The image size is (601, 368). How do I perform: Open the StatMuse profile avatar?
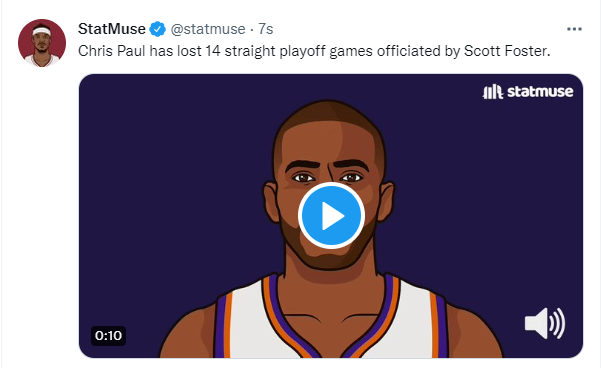click(42, 43)
